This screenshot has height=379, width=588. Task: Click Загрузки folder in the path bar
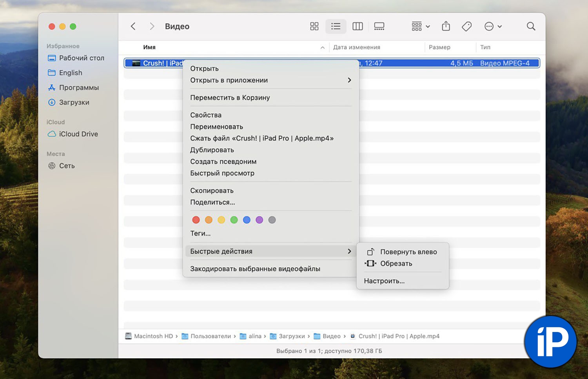click(291, 336)
